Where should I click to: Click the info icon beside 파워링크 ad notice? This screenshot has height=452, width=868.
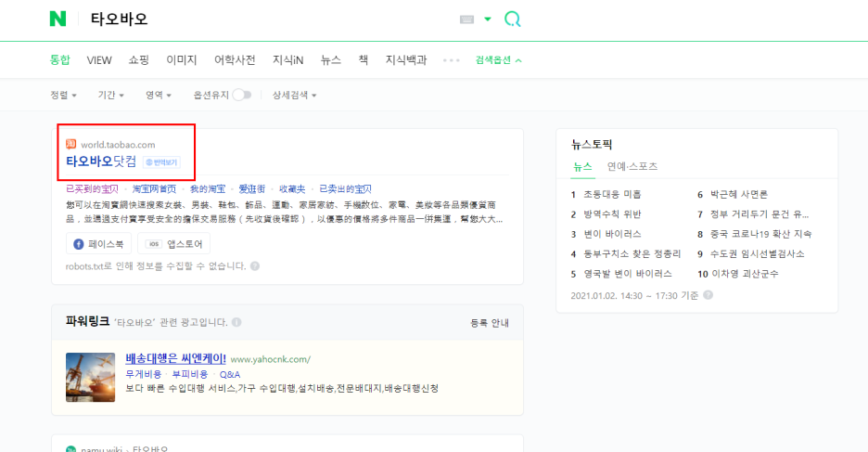tap(236, 322)
